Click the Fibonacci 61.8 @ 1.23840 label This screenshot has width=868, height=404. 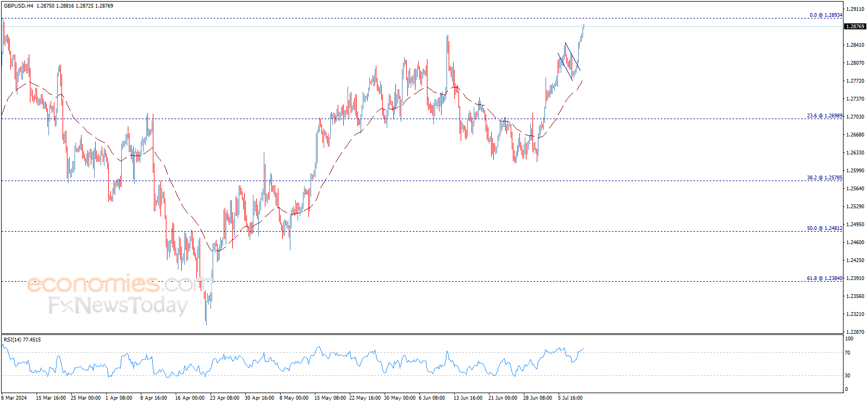click(824, 278)
